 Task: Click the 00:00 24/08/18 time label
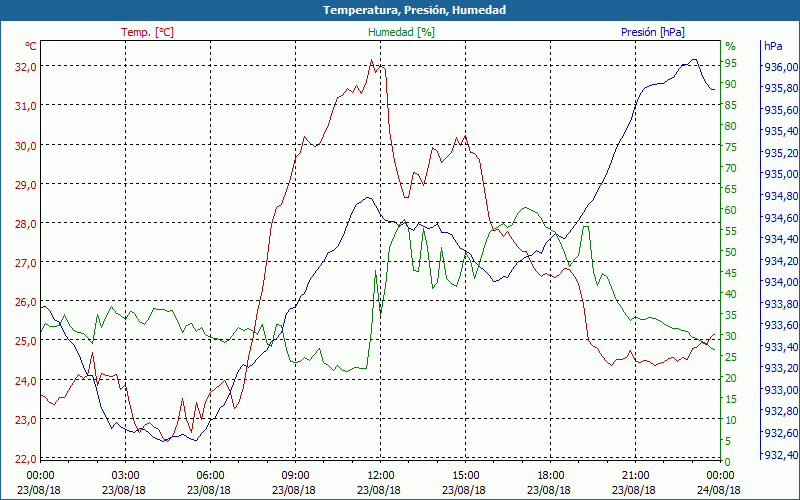click(x=720, y=483)
